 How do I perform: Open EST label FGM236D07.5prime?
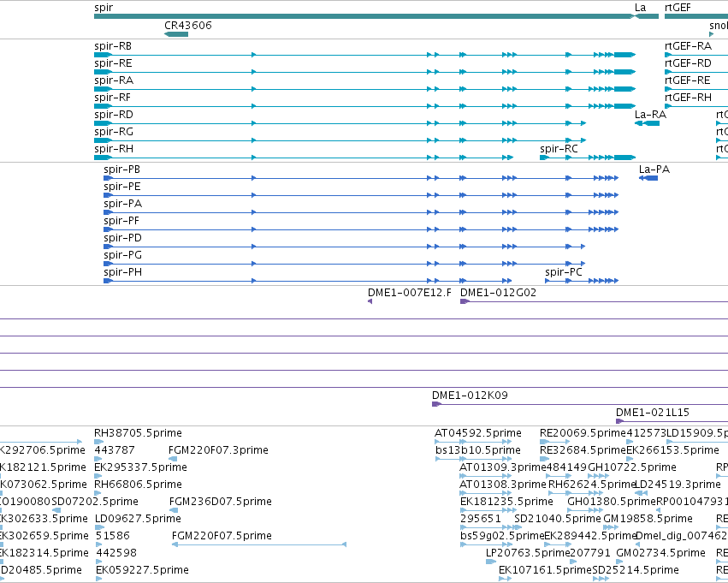pos(221,502)
